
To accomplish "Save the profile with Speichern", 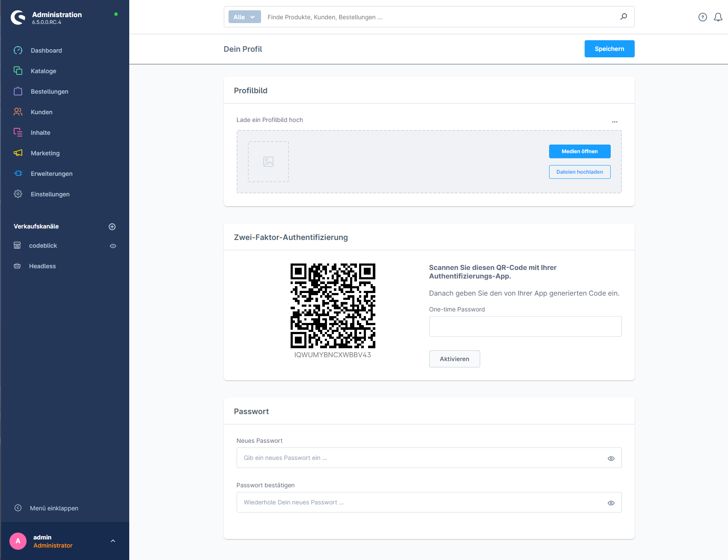I will pyautogui.click(x=609, y=49).
